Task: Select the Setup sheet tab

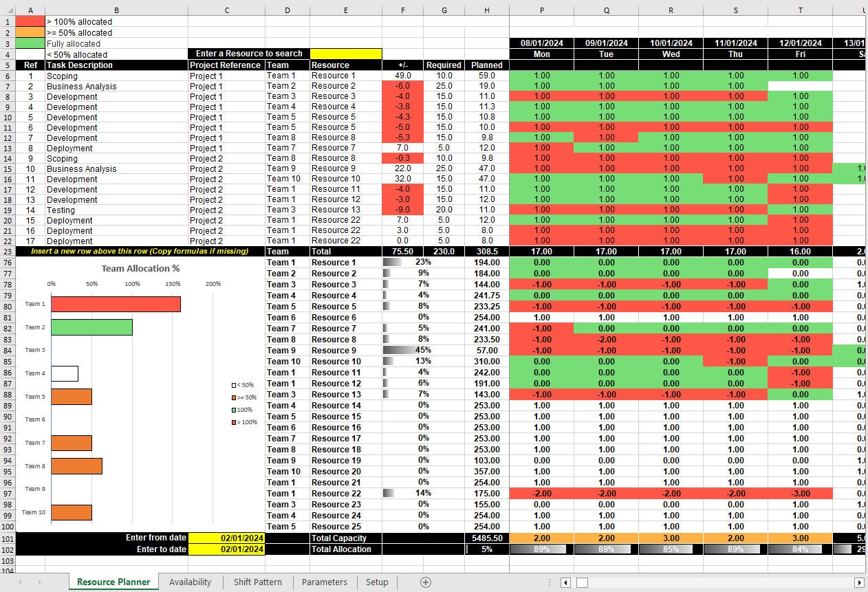Action: pos(377,582)
